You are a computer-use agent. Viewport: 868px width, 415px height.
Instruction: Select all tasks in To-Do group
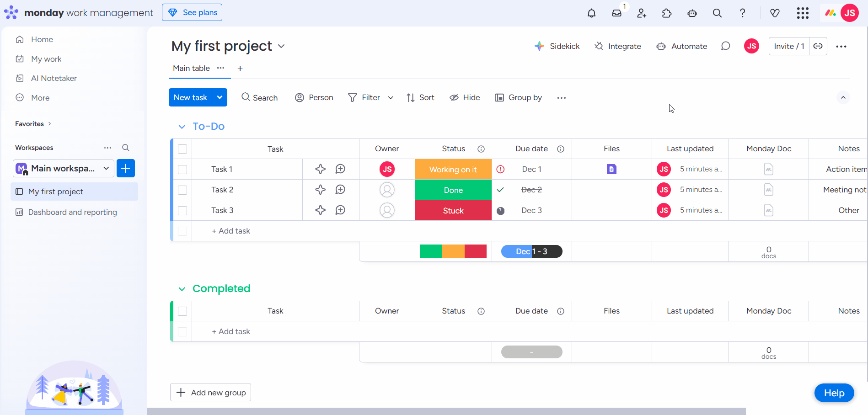pos(182,149)
